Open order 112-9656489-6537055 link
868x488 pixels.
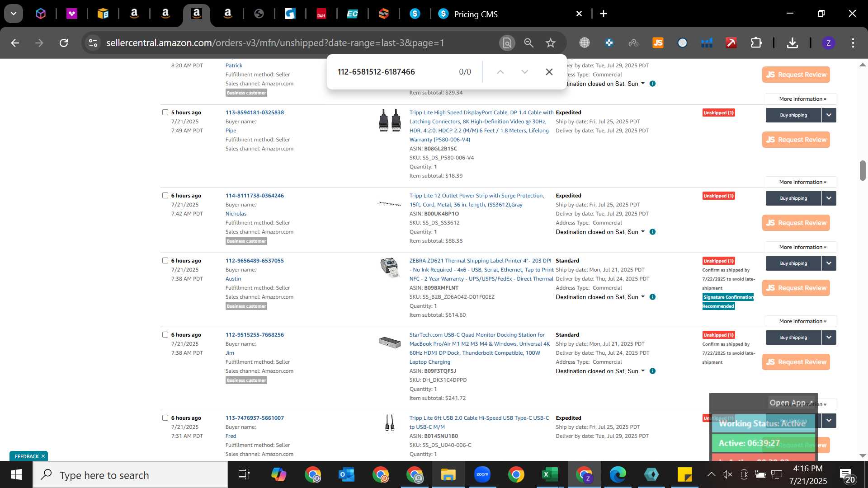coord(255,261)
